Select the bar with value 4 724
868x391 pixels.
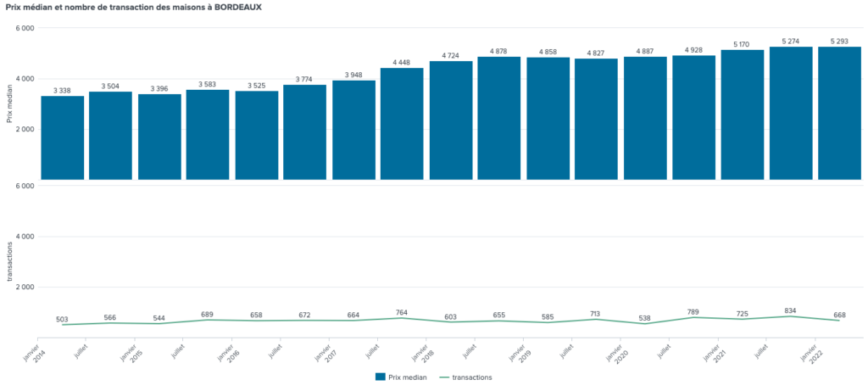[x=451, y=120]
